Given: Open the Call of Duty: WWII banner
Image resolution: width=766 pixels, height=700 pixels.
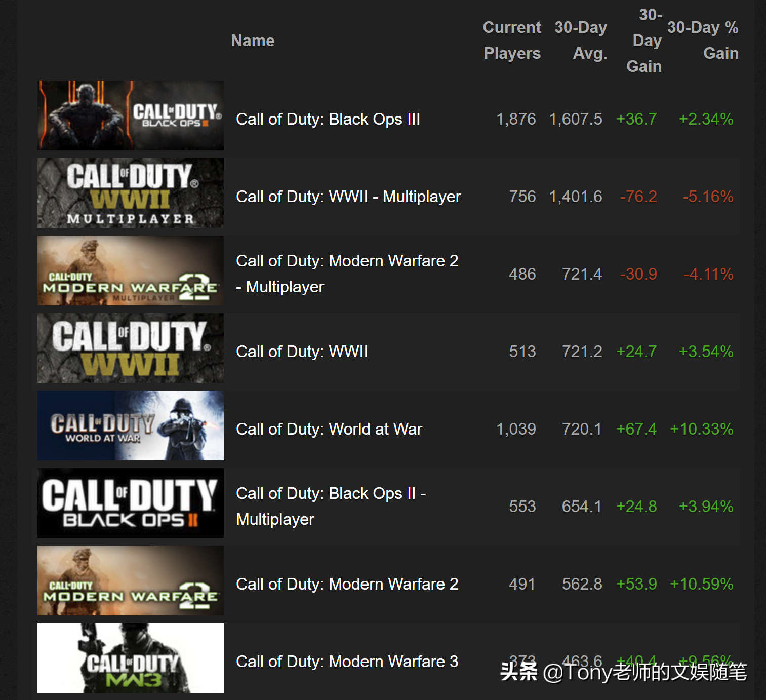Looking at the screenshot, I should pos(131,348).
